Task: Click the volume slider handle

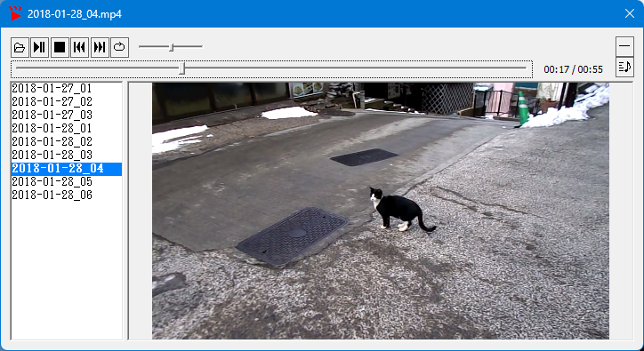Action: point(172,47)
